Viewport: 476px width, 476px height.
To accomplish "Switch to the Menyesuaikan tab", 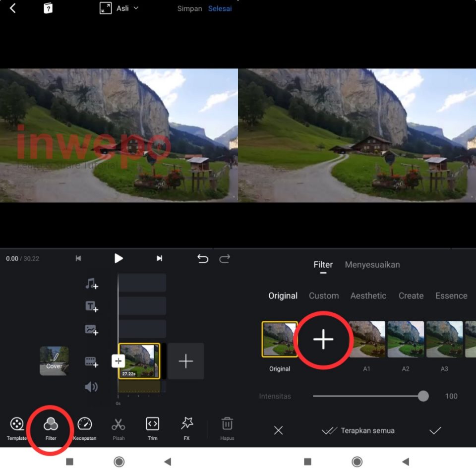I will 372,264.
